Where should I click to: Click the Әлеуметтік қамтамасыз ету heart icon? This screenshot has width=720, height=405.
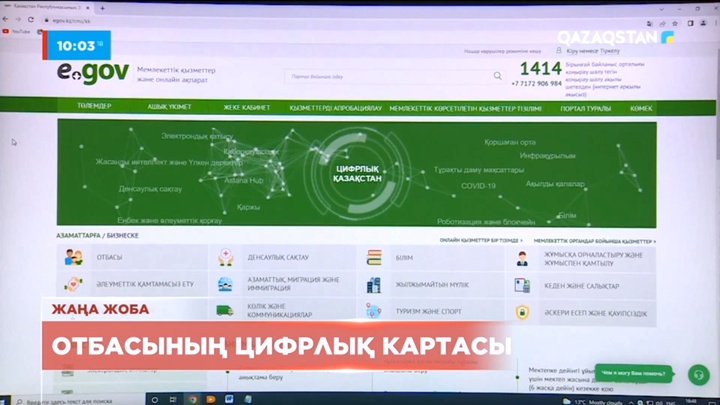point(73,284)
